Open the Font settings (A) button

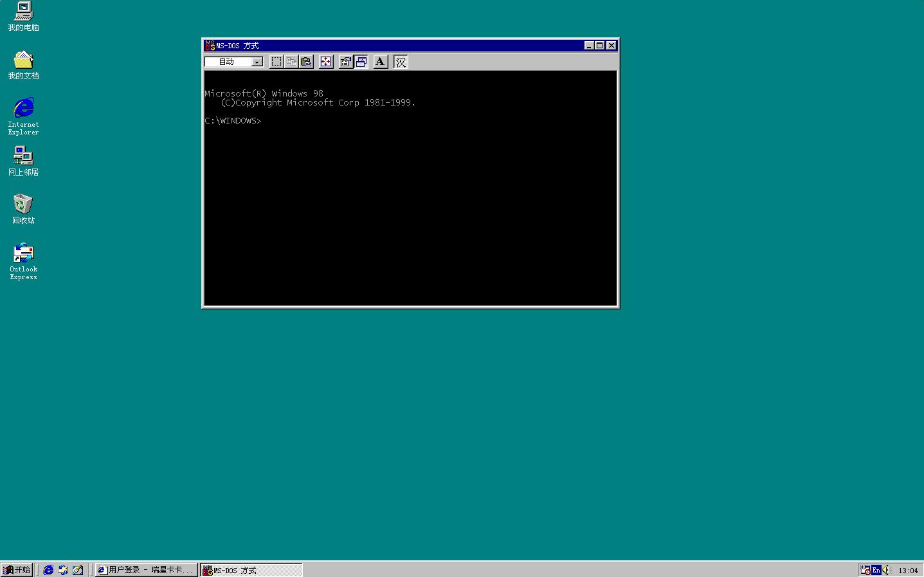pyautogui.click(x=381, y=62)
